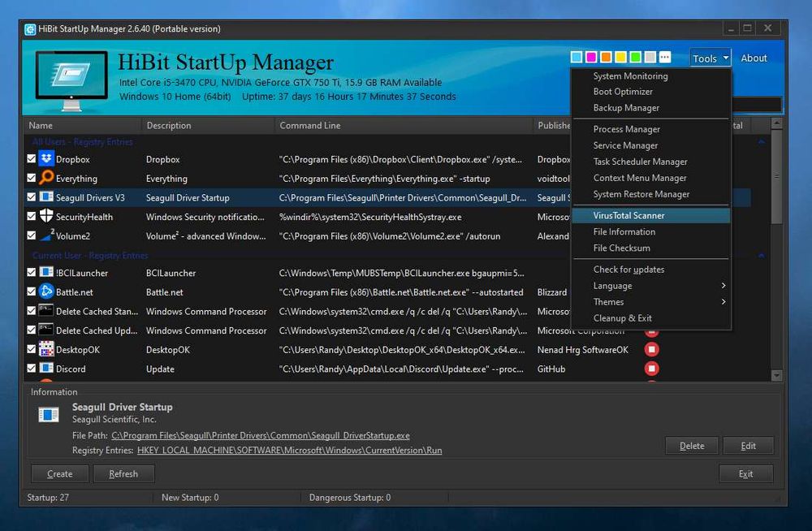Launch System Restore Manager
Screen dimensions: 812x531
651,194
